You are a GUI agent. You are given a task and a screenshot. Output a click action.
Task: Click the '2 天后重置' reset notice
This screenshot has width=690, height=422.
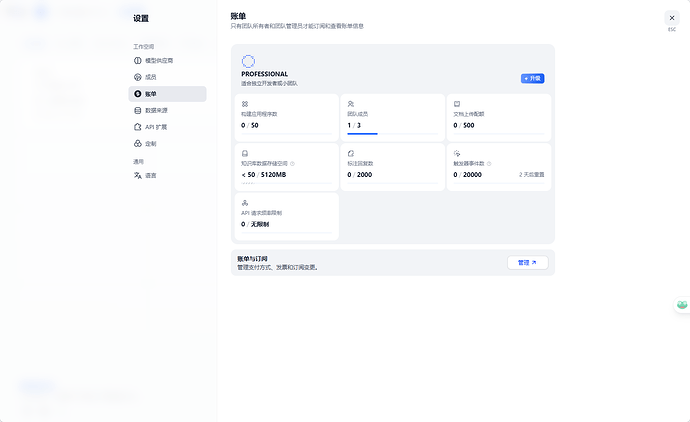point(532,175)
